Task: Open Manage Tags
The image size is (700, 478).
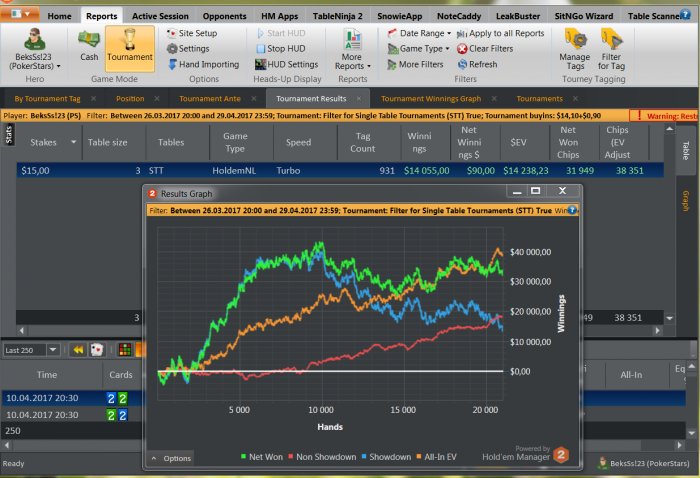Action: (x=575, y=49)
